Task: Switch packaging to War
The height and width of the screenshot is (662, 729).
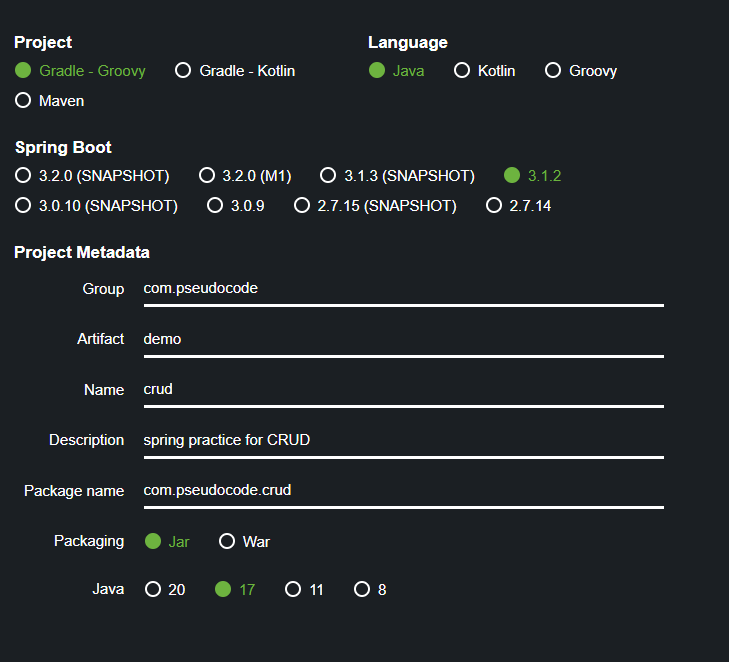Action: pyautogui.click(x=244, y=542)
